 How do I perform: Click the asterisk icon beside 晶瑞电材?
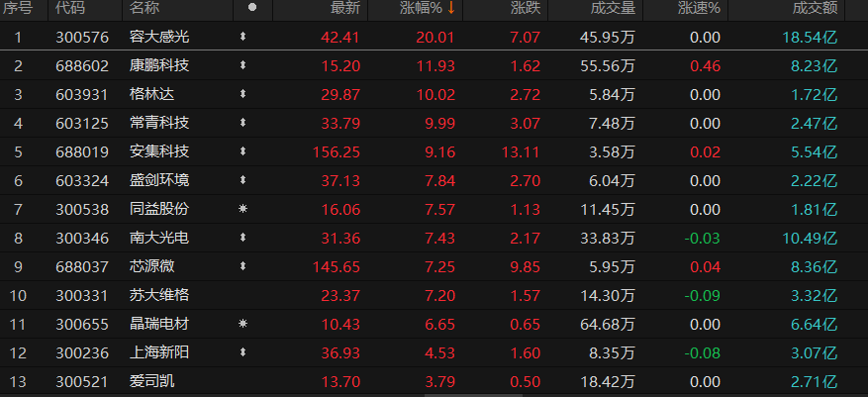click(x=242, y=325)
